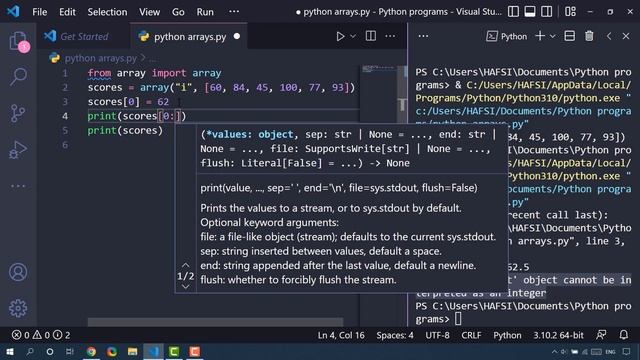Select language mode Python in status bar
640x360 pixels.
(507, 335)
